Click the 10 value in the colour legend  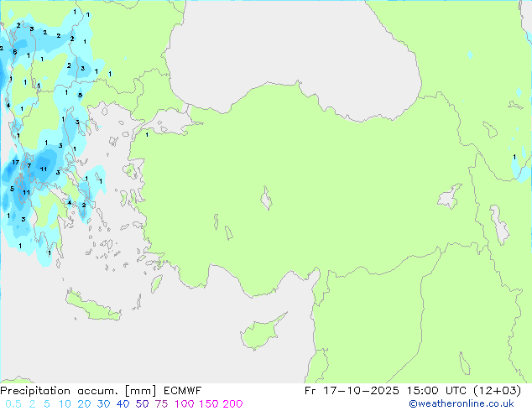pos(65,404)
